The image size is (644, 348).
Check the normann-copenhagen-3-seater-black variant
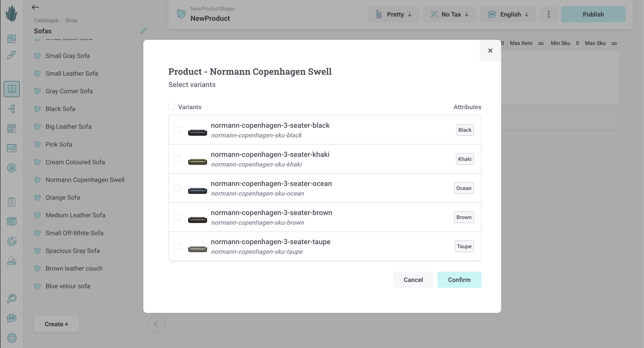[177, 130]
